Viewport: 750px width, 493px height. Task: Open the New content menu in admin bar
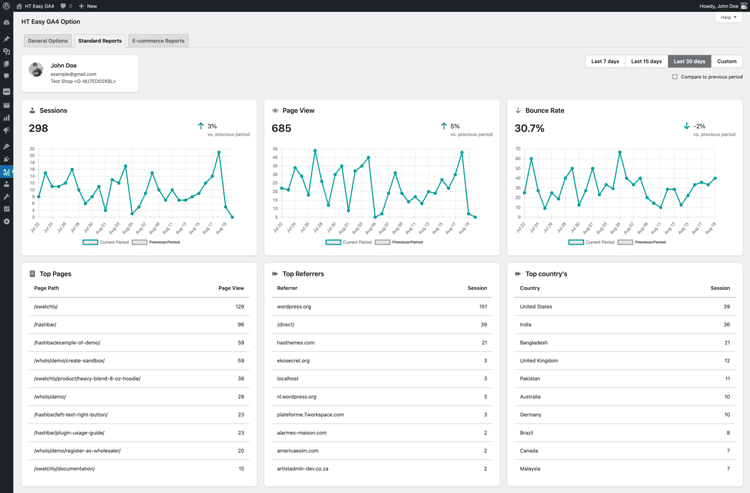89,6
